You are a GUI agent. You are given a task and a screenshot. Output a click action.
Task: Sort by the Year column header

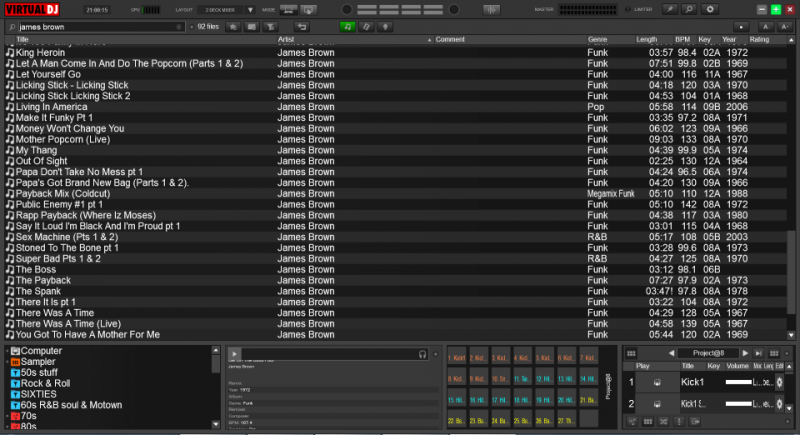(729, 39)
